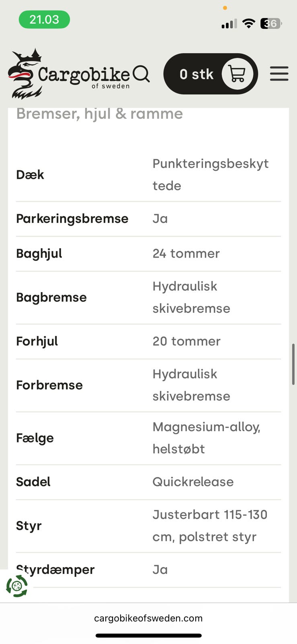Select the Parkeringsbremse row label
The width and height of the screenshot is (297, 644).
[72, 219]
